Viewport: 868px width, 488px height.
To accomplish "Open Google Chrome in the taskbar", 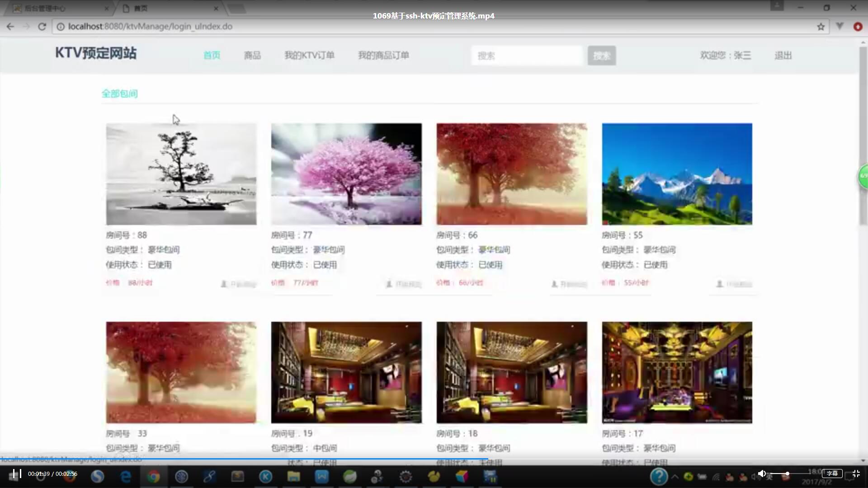I will (x=154, y=476).
